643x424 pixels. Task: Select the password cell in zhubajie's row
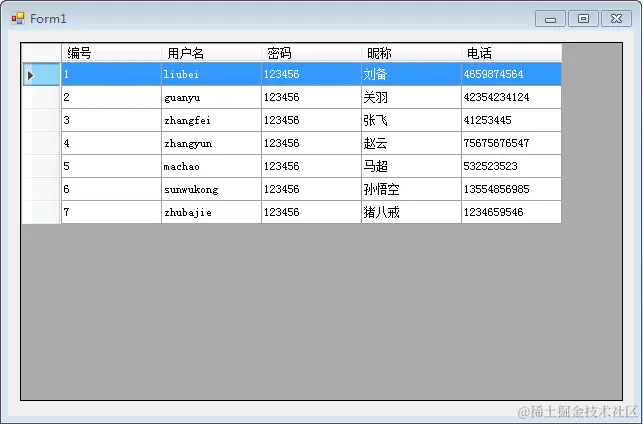[x=311, y=212]
